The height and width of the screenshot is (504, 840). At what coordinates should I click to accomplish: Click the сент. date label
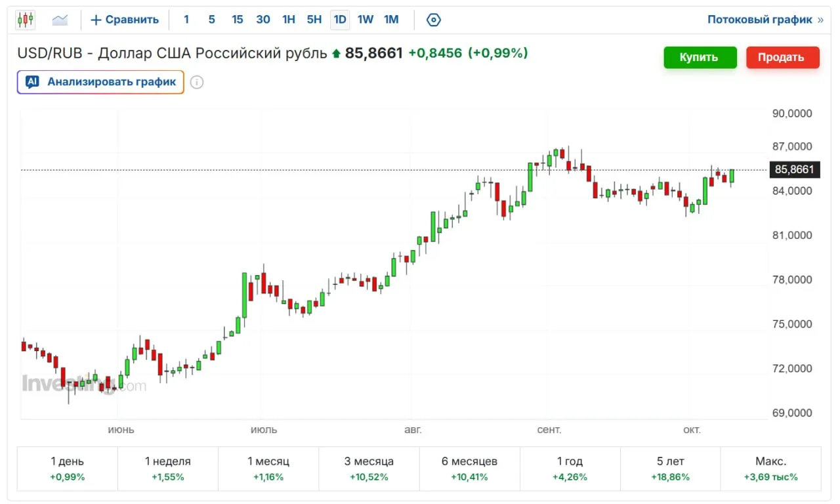(x=549, y=430)
